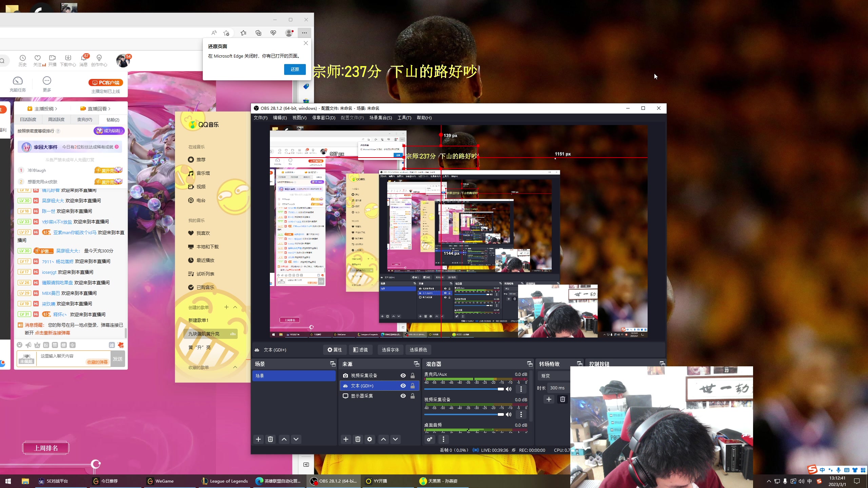Open Windows Start button on taskbar
The height and width of the screenshot is (488, 868).
click(8, 481)
